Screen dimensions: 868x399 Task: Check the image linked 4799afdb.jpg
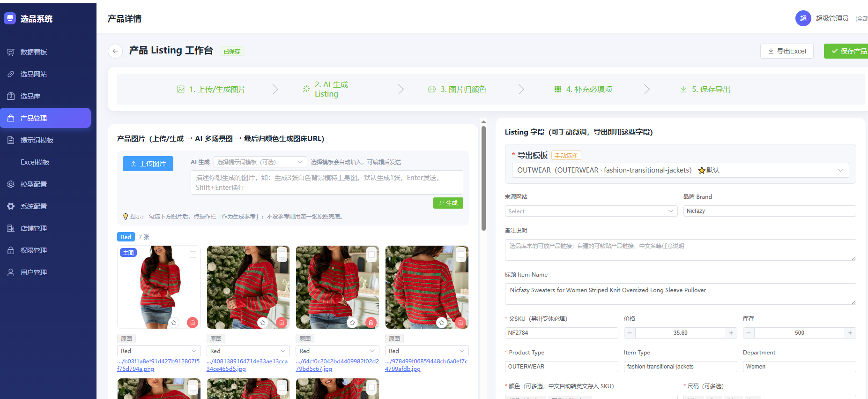[x=461, y=255]
